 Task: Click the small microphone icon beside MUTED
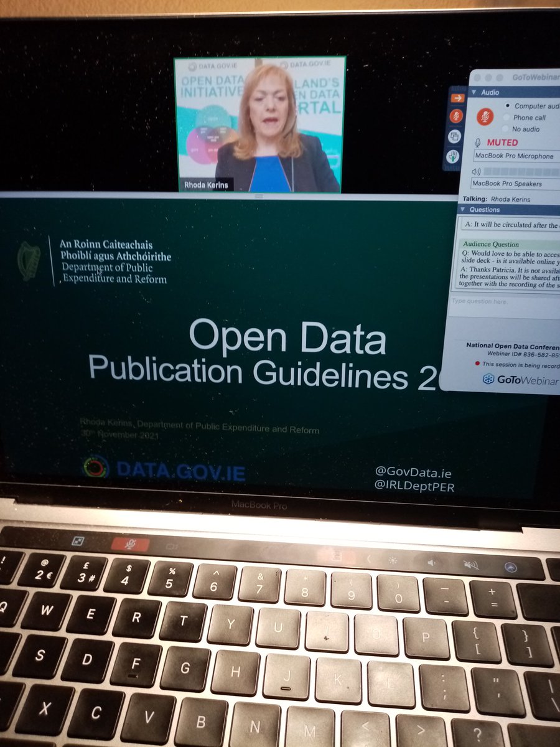[x=478, y=143]
